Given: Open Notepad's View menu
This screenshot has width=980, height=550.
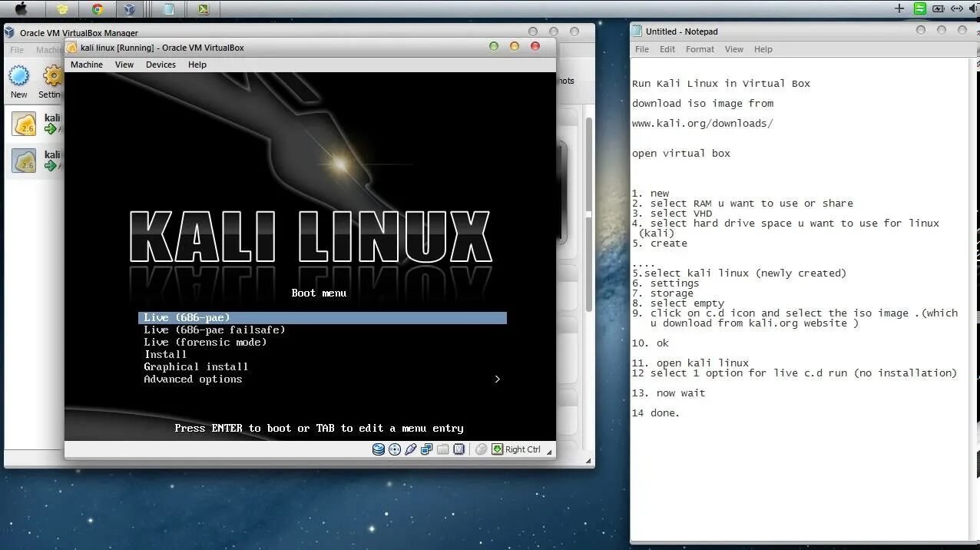Looking at the screenshot, I should click(734, 49).
